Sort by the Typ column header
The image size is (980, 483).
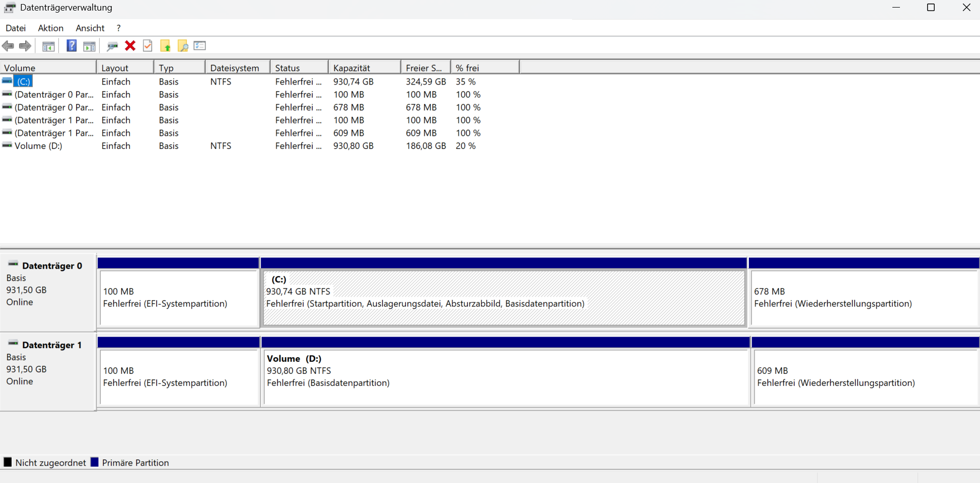point(180,67)
